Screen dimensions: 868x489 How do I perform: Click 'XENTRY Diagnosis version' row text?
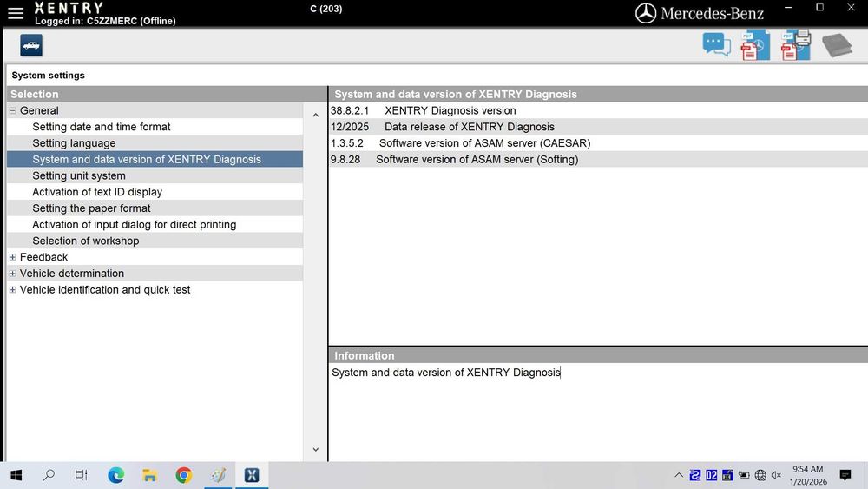pos(450,111)
